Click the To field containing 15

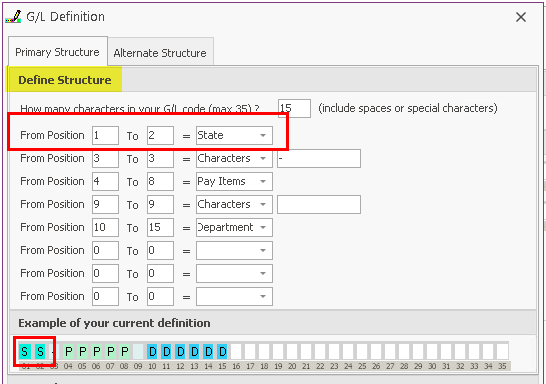pyautogui.click(x=160, y=227)
